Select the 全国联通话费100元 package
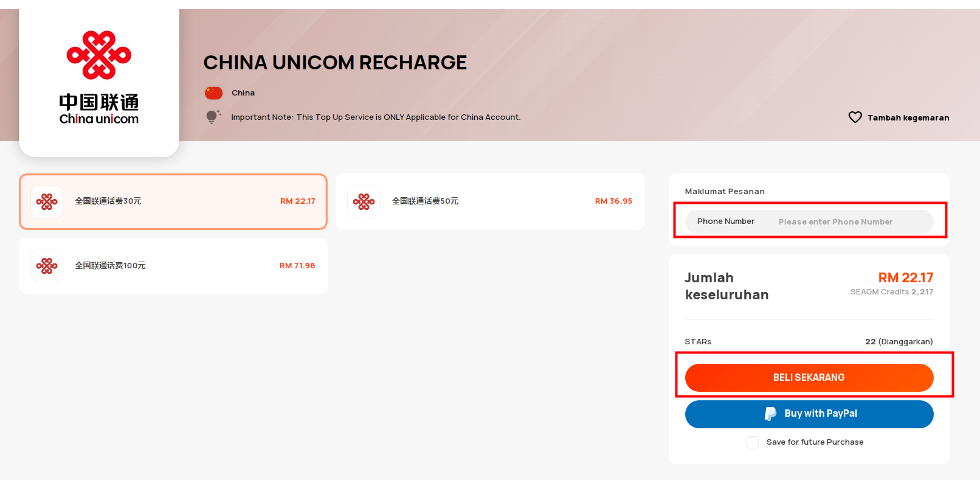Viewport: 980px width, 480px height. tap(173, 266)
